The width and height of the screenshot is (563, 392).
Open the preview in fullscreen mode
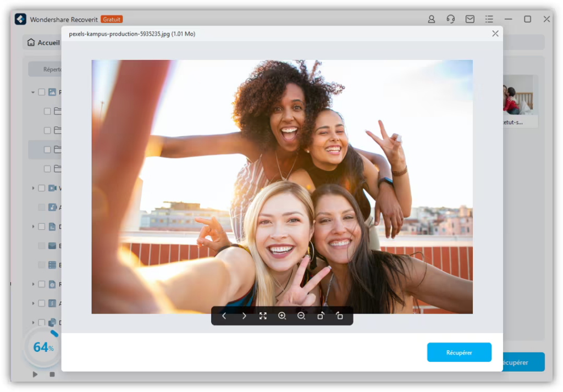[x=263, y=316]
